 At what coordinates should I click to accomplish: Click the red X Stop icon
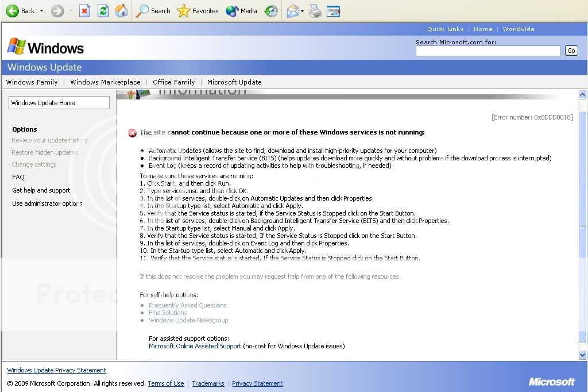point(85,11)
